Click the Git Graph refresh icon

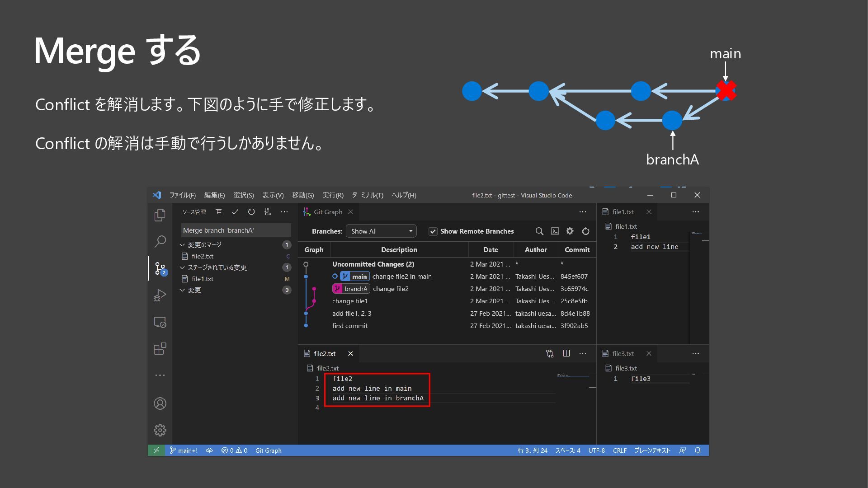(585, 231)
